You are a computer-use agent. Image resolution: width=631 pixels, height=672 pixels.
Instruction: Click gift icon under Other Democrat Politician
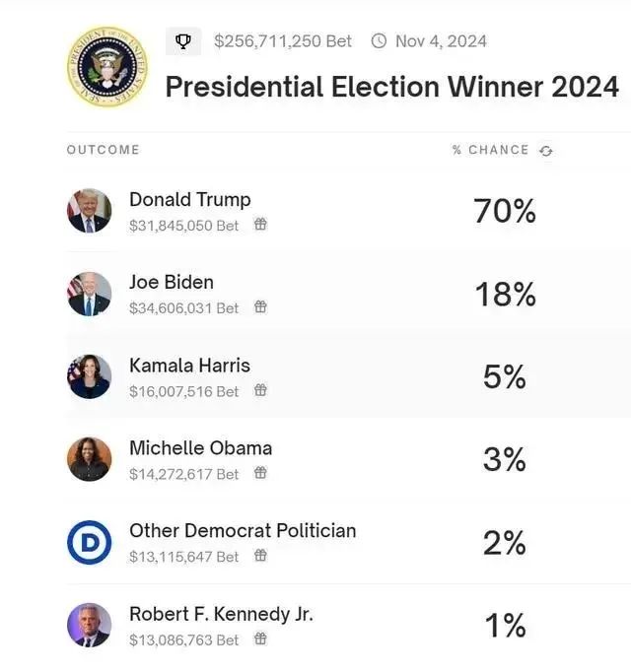tap(260, 556)
